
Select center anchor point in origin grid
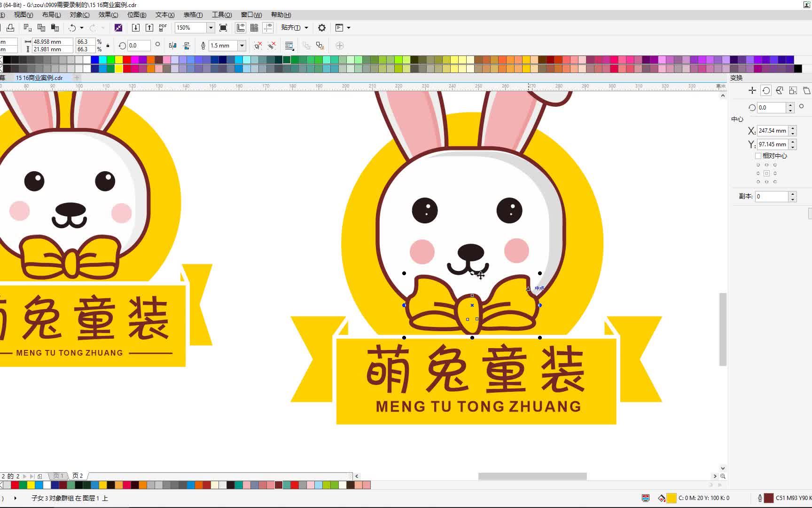click(766, 173)
